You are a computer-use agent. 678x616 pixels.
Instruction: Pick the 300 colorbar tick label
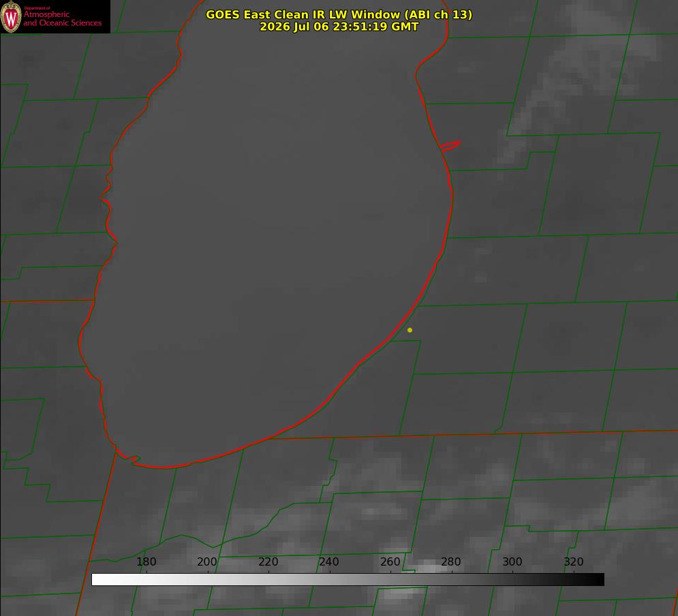512,561
